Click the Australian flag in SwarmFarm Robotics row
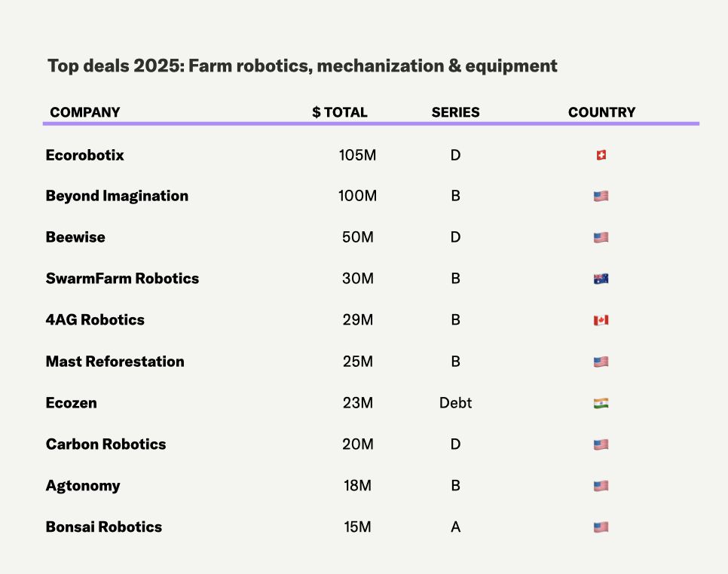Image resolution: width=728 pixels, height=574 pixels. (601, 279)
